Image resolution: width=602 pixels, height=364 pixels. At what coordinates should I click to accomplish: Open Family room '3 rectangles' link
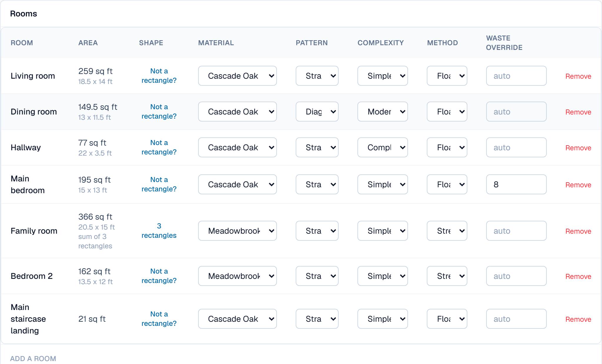pos(159,231)
